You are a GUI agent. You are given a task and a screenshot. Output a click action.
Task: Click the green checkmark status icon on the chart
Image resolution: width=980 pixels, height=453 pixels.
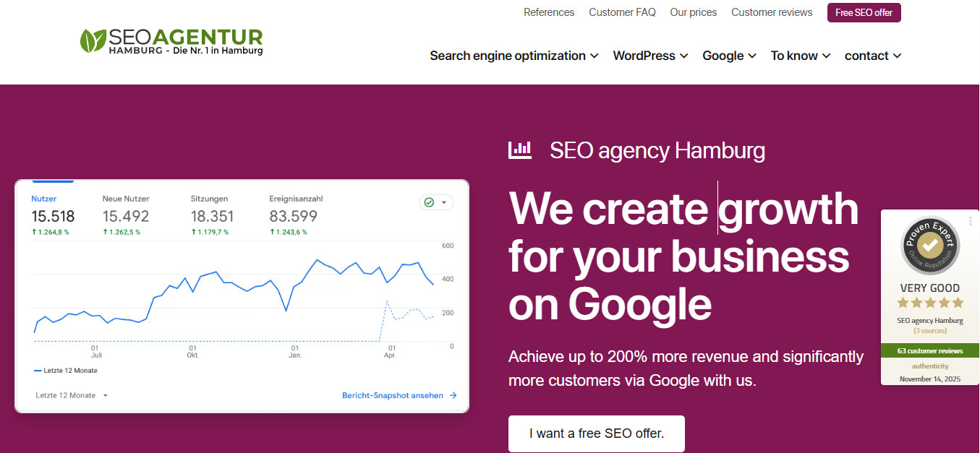point(430,202)
